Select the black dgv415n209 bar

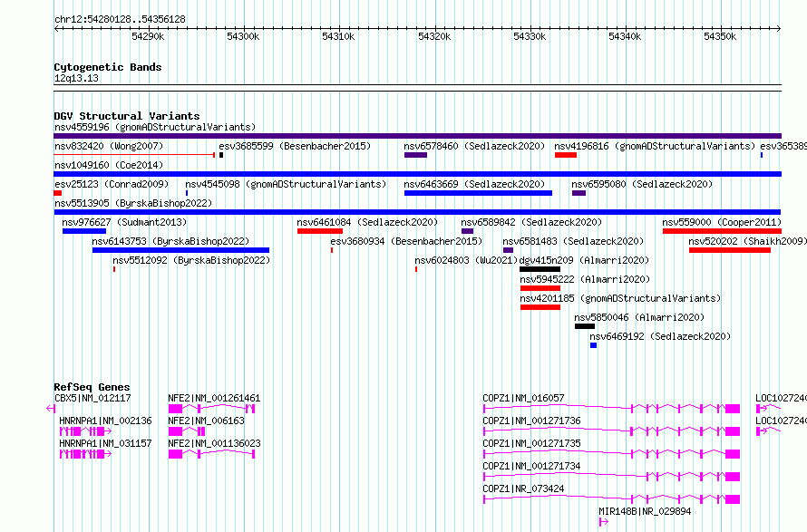coord(540,269)
